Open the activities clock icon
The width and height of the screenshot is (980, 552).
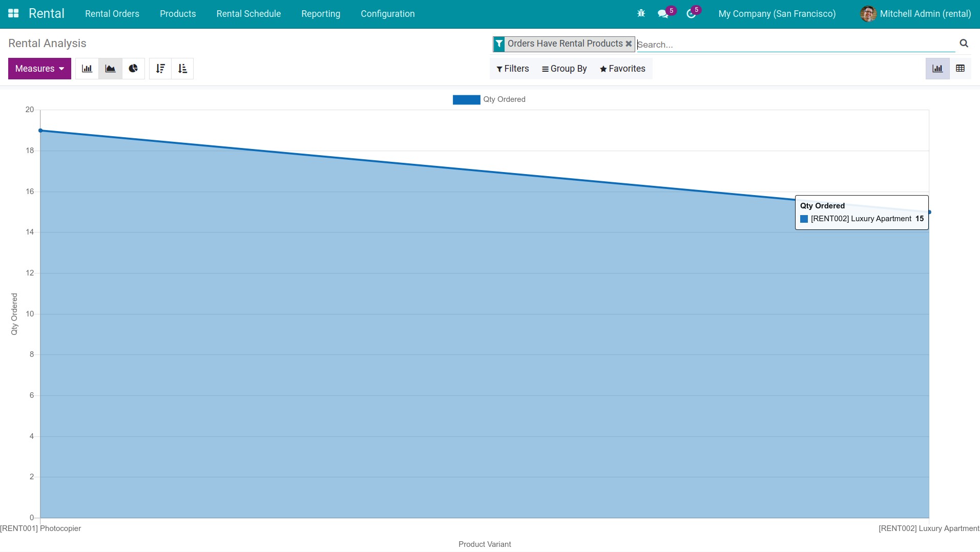click(691, 14)
